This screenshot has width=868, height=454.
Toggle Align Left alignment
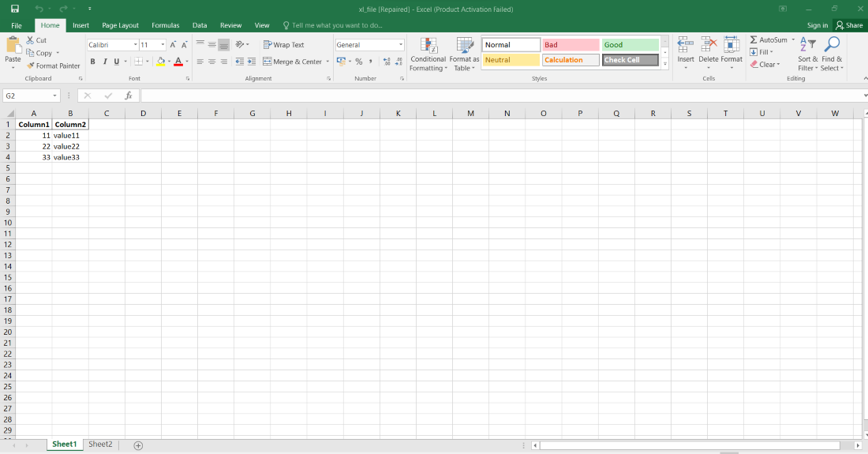(200, 62)
